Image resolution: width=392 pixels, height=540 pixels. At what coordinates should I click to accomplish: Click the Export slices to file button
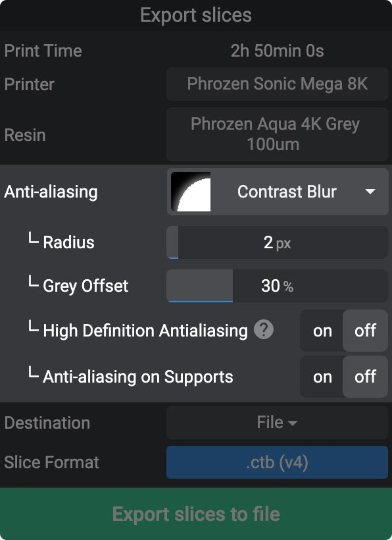coord(196,512)
